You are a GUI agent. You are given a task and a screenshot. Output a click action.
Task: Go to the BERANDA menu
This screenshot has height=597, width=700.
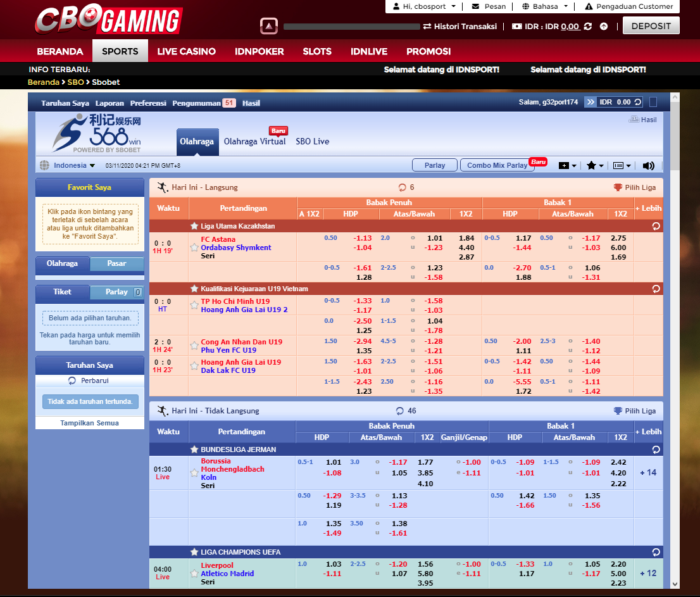60,51
